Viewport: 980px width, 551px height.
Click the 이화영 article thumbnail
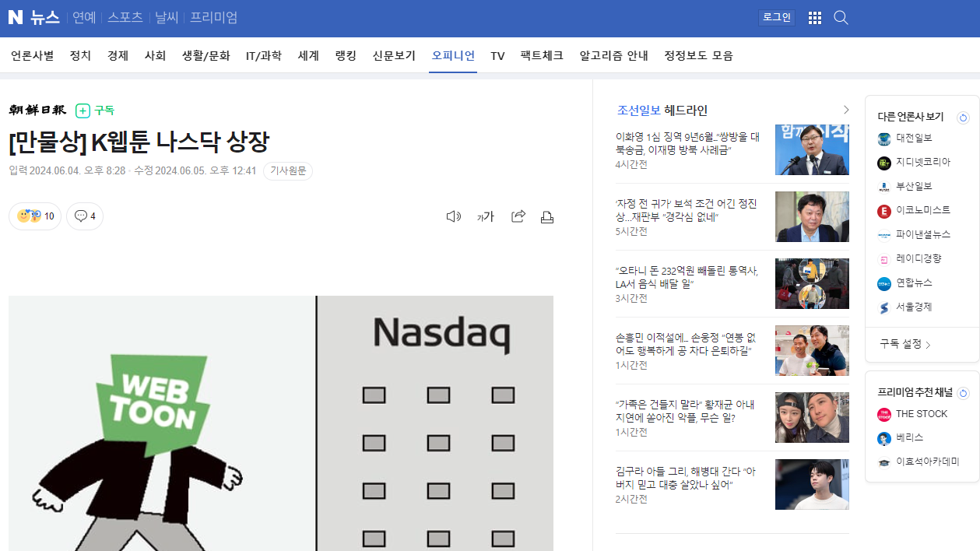tap(812, 149)
